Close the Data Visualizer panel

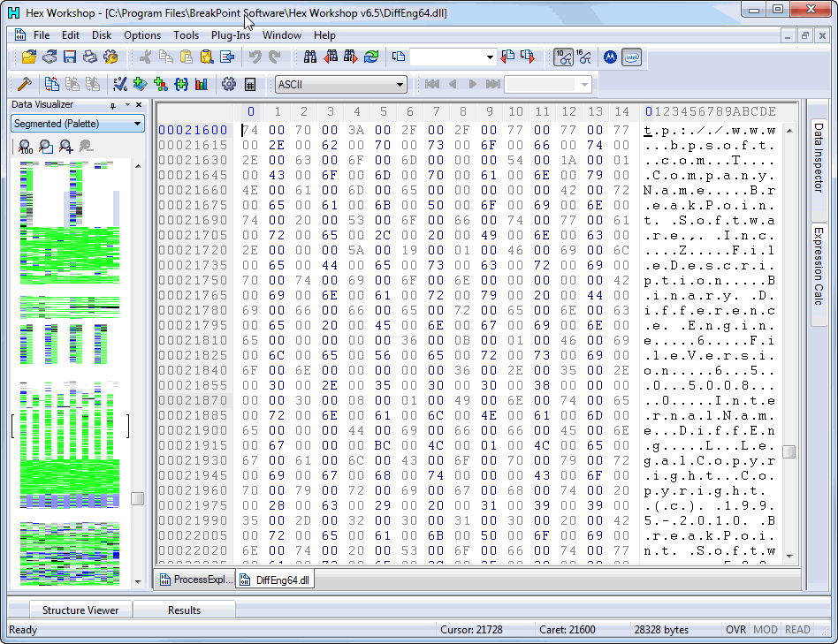coord(139,104)
